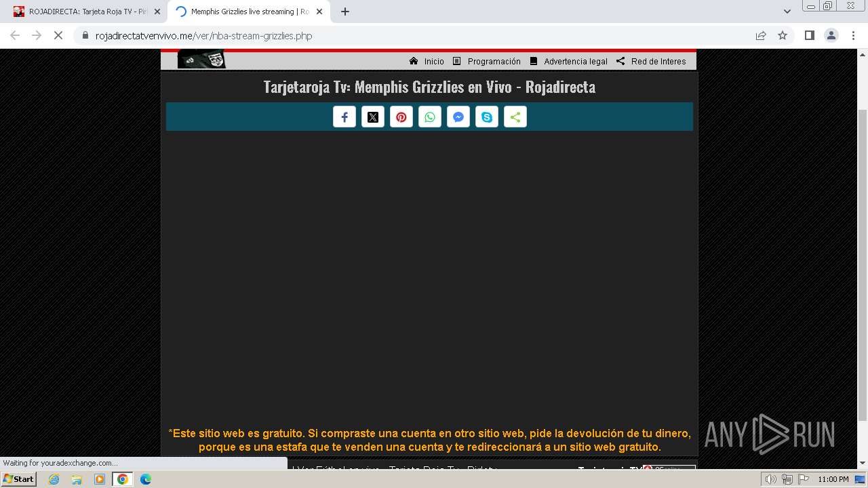The height and width of the screenshot is (488, 868).
Task: Open the Windows Start menu
Action: click(x=18, y=479)
